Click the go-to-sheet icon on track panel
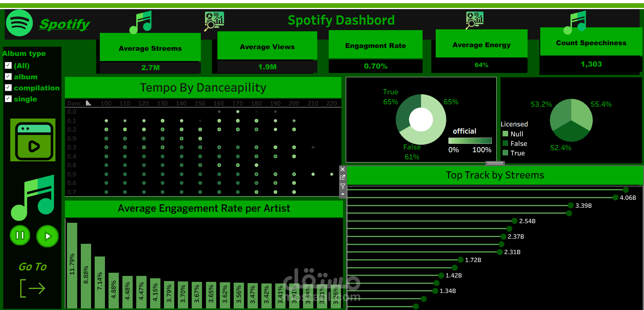The image size is (644, 310). tap(343, 177)
